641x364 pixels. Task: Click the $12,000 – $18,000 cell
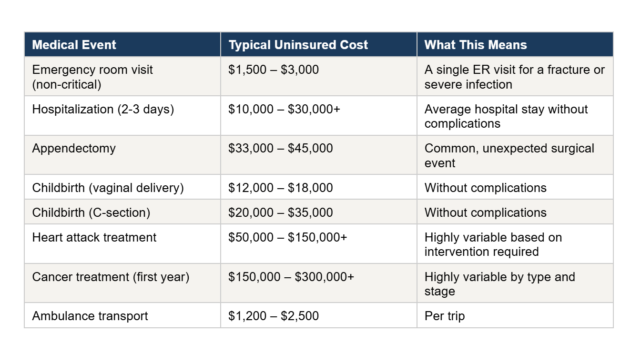319,187
